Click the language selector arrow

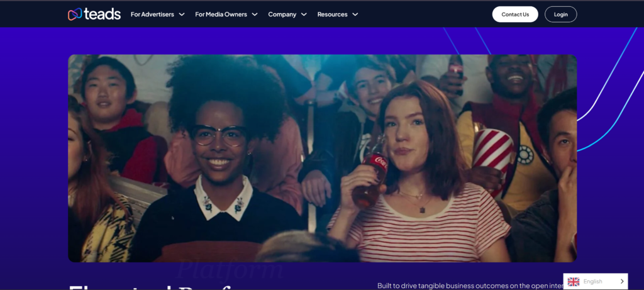pos(622,281)
